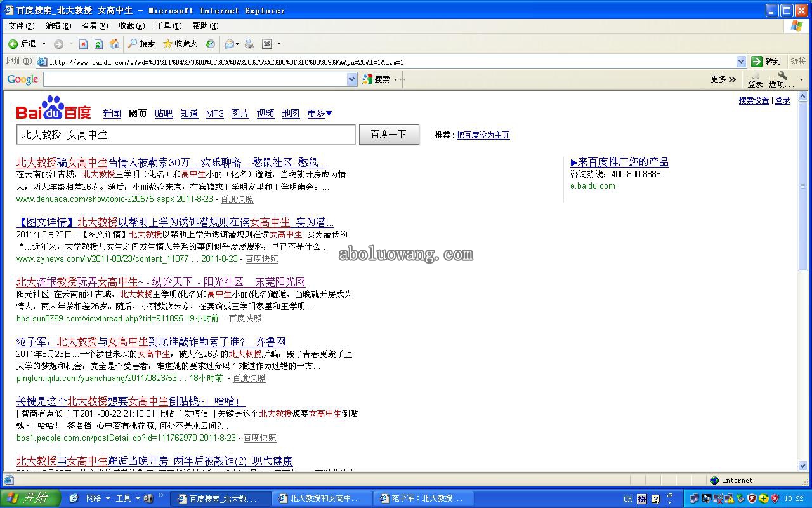Switch to Baidu 地图 tab
Screen dimensions: 812x508
(x=291, y=114)
